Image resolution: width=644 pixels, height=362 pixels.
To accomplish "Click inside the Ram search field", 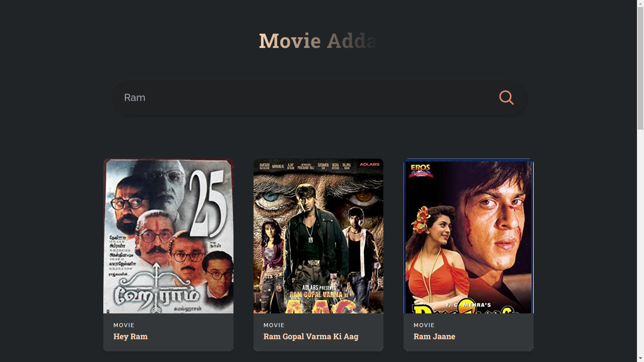I will coord(302,98).
